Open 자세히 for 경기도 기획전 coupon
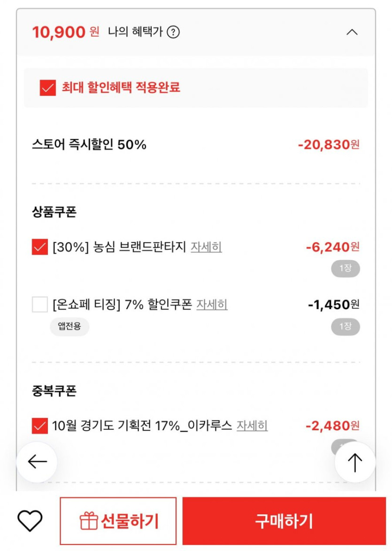Viewport: 392px width, 551px height. pyautogui.click(x=252, y=426)
